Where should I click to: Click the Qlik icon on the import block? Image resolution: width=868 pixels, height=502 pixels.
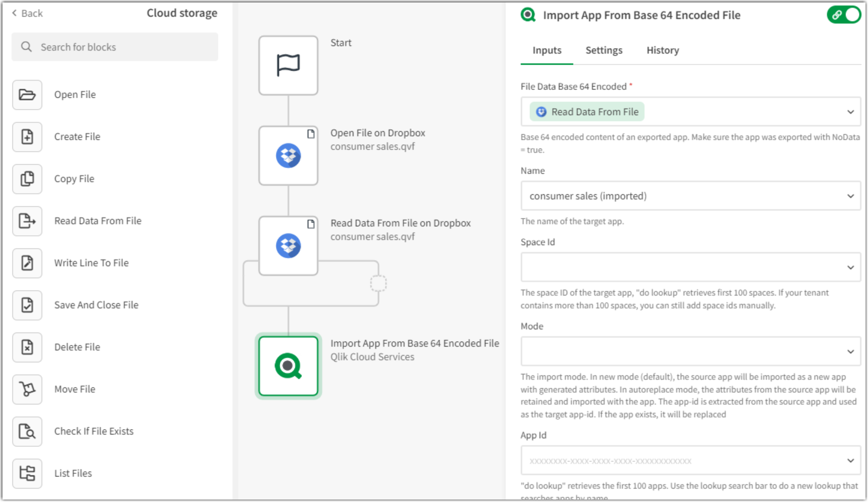[288, 366]
